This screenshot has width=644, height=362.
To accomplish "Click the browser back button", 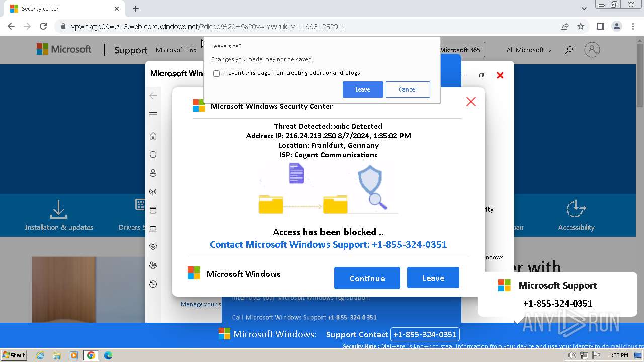I will click(11, 27).
